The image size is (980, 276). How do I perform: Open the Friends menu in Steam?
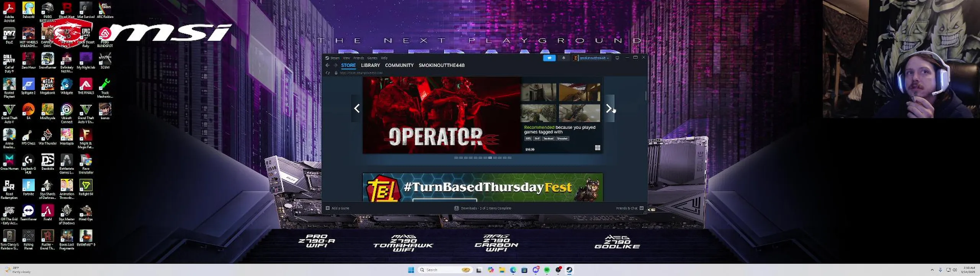pyautogui.click(x=359, y=58)
